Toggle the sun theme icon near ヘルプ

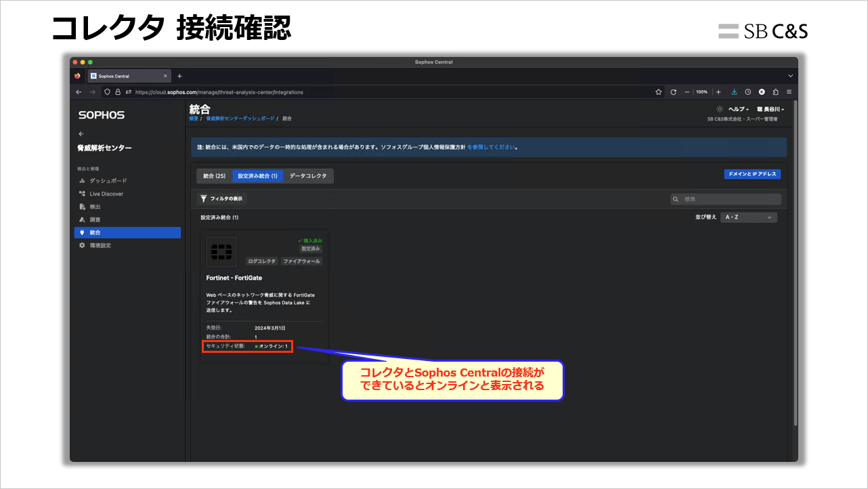(x=719, y=109)
